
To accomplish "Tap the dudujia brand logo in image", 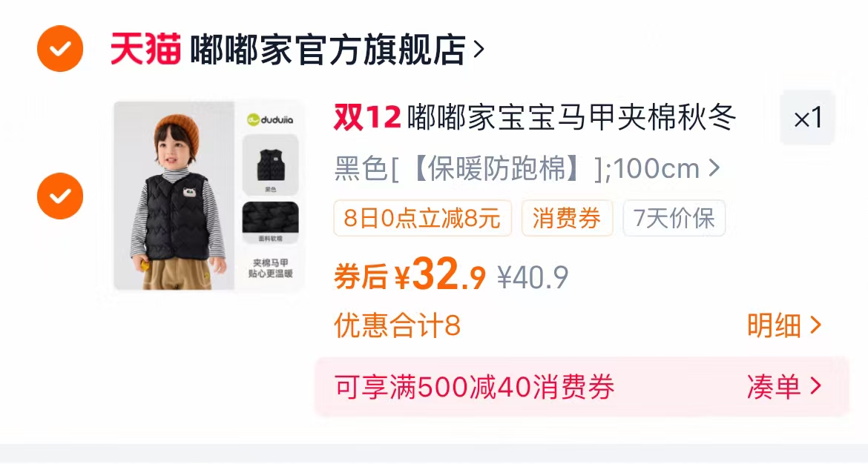I will point(270,119).
